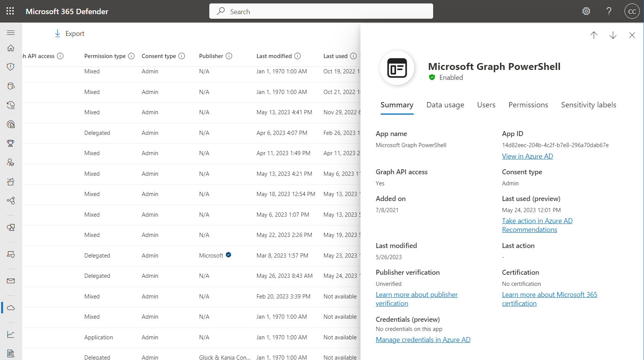Sort by Publisher column header
The width and height of the screenshot is (644, 360).
[x=211, y=56]
